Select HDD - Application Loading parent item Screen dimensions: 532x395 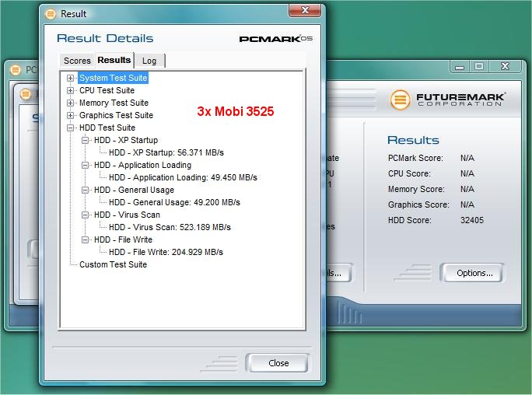(142, 165)
